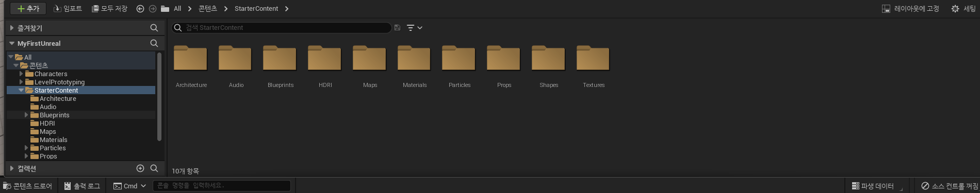Click the Save All button
980x193 pixels.
(x=109, y=9)
